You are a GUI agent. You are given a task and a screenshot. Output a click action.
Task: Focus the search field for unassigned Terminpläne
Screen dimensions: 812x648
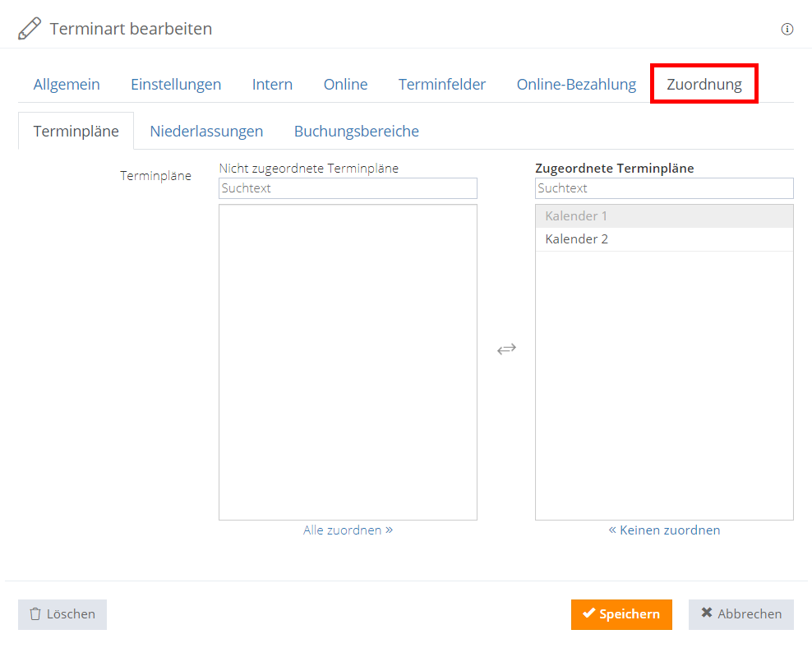coord(348,188)
